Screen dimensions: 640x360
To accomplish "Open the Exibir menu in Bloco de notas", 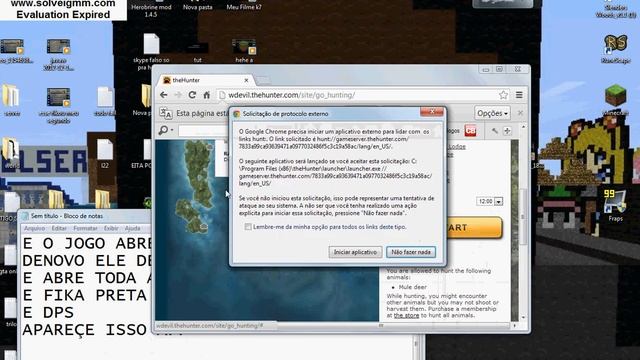I will tap(111, 229).
